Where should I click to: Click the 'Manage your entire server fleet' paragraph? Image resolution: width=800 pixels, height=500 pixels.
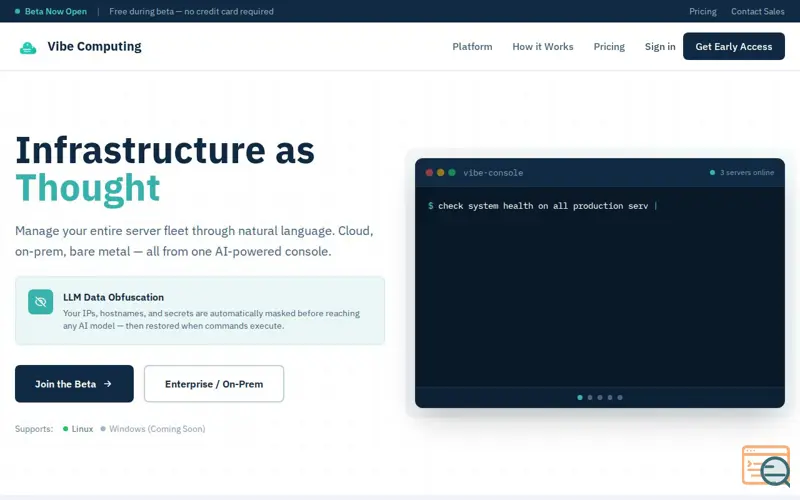point(194,241)
